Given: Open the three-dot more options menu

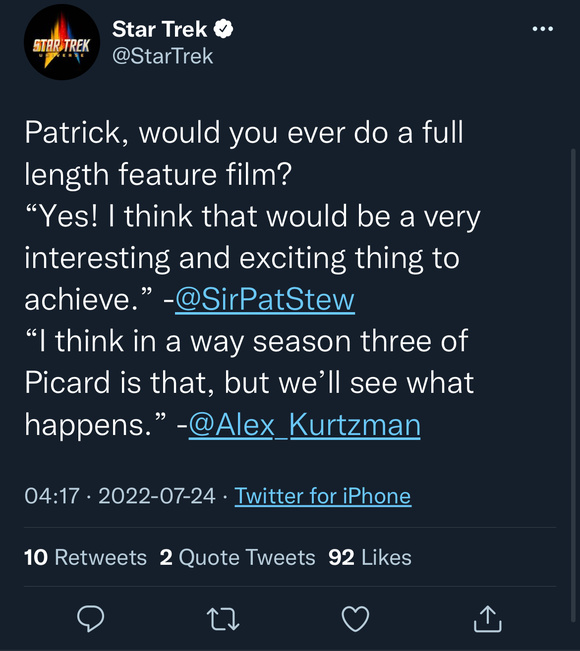Looking at the screenshot, I should pos(543,29).
